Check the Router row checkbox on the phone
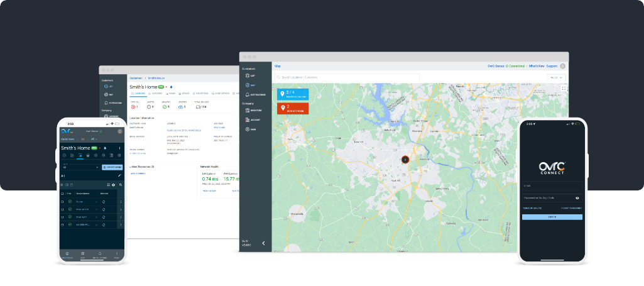 62,202
